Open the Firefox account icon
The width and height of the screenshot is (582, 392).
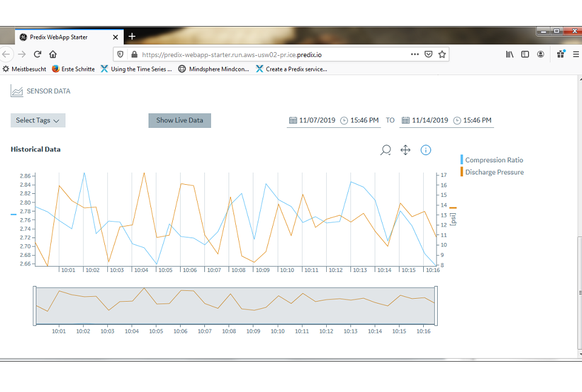[540, 55]
